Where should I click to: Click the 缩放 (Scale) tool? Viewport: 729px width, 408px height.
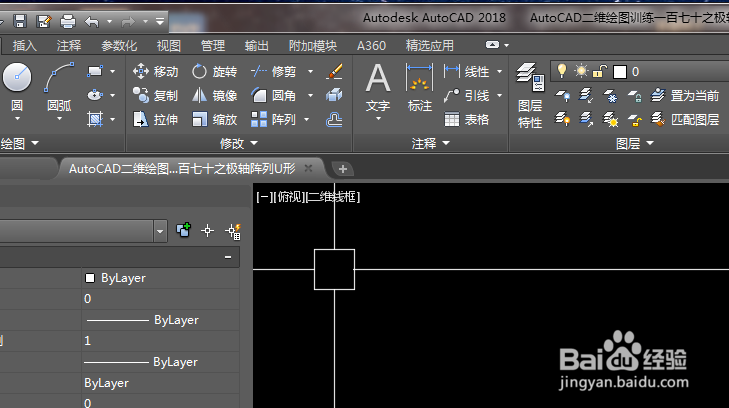[x=214, y=119]
